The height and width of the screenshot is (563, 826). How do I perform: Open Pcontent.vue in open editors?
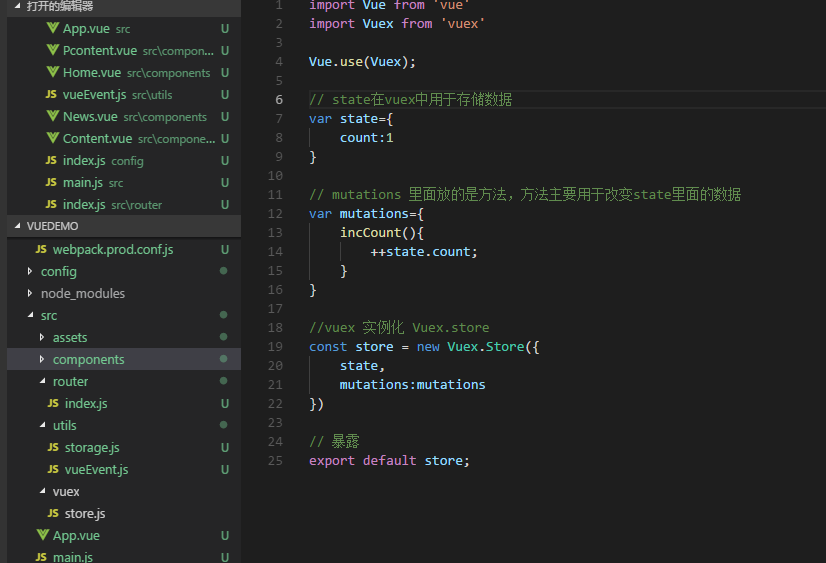(124, 51)
